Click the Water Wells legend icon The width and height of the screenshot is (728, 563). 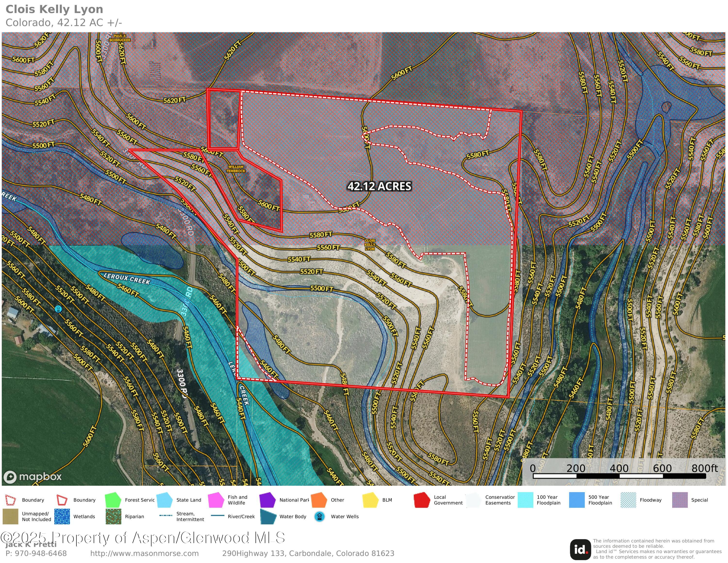coord(319,517)
